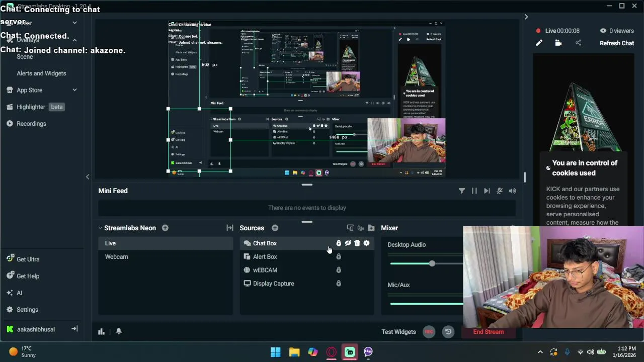Pause the Mini Feed alert queue

[x=474, y=191]
